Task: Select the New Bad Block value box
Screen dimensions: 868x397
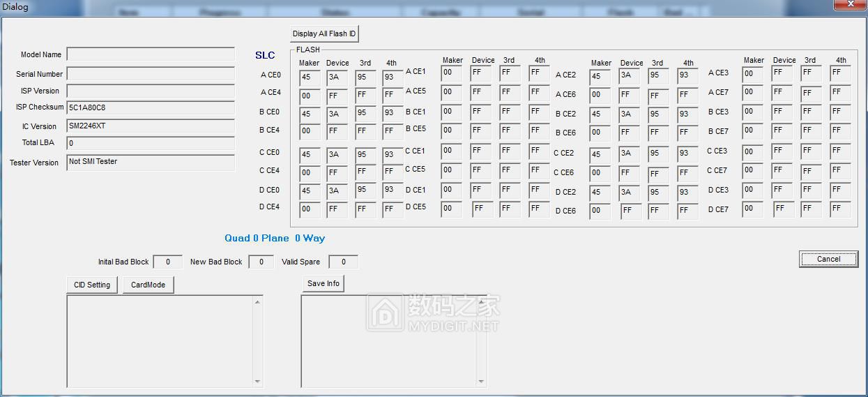Action: pyautogui.click(x=261, y=262)
